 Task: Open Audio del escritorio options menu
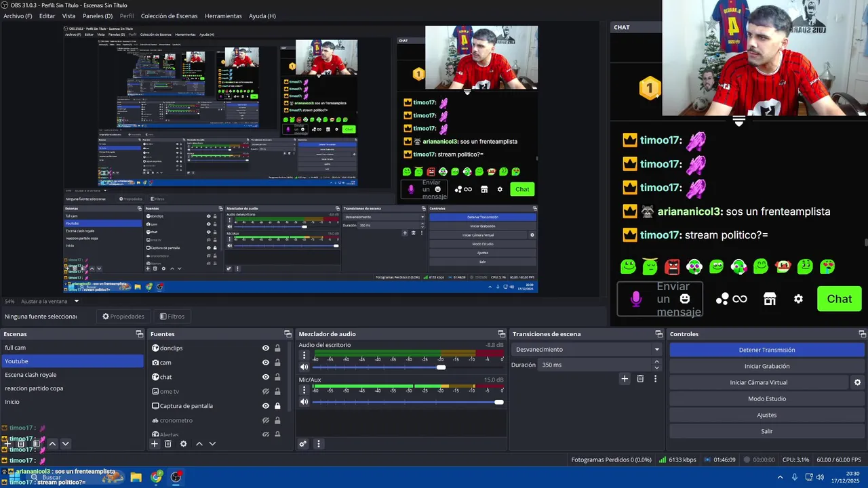(304, 355)
